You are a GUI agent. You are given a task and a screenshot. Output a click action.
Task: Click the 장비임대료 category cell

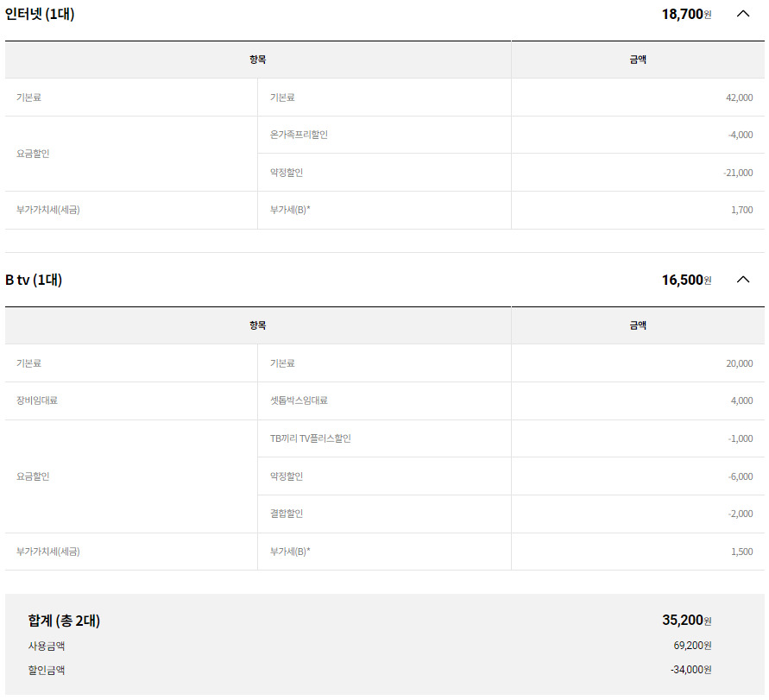(x=37, y=400)
